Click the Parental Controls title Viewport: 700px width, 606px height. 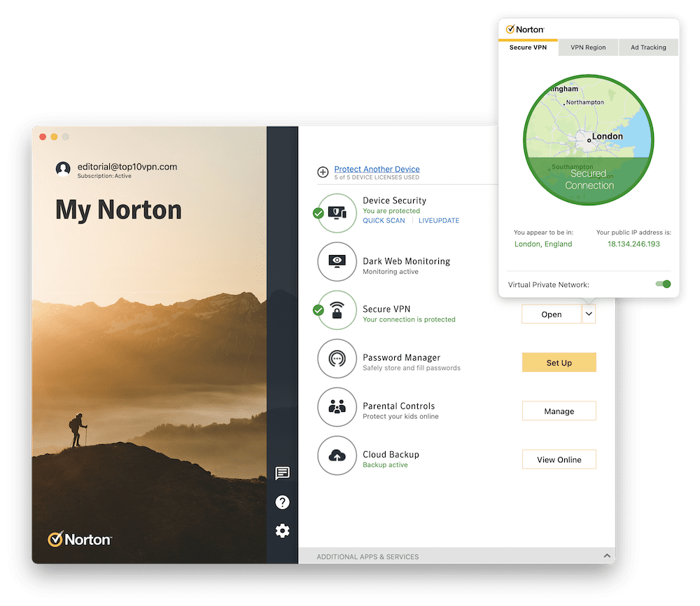(399, 406)
